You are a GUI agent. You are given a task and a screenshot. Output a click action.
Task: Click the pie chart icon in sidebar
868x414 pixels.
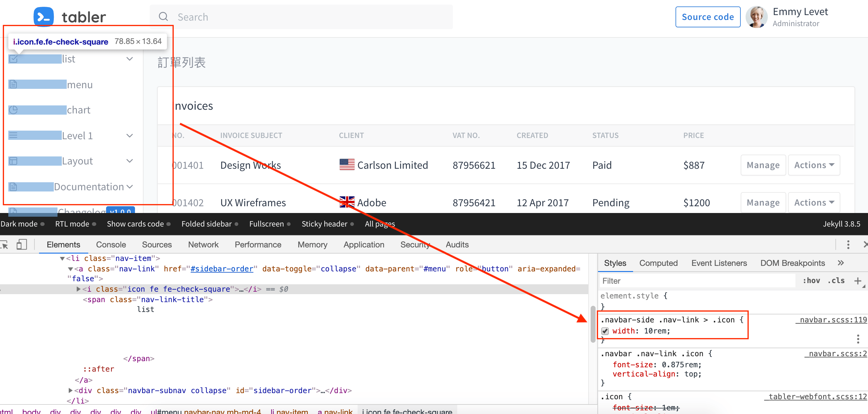click(x=13, y=109)
